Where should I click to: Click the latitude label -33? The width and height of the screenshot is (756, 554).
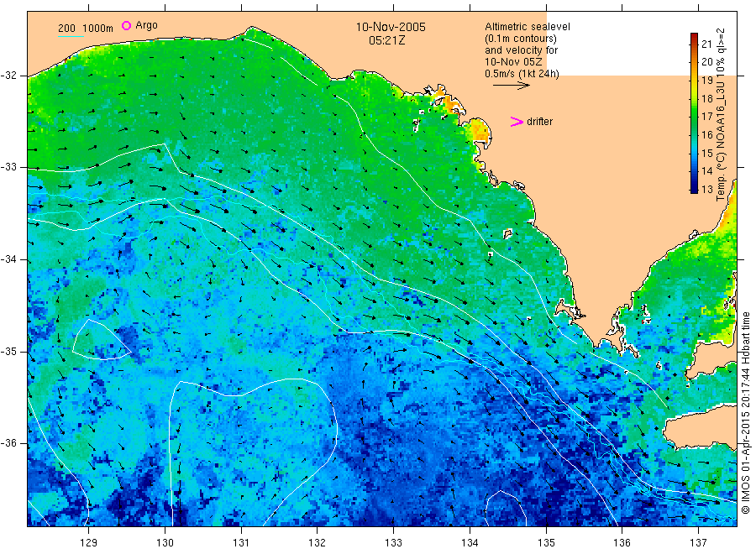click(8, 167)
